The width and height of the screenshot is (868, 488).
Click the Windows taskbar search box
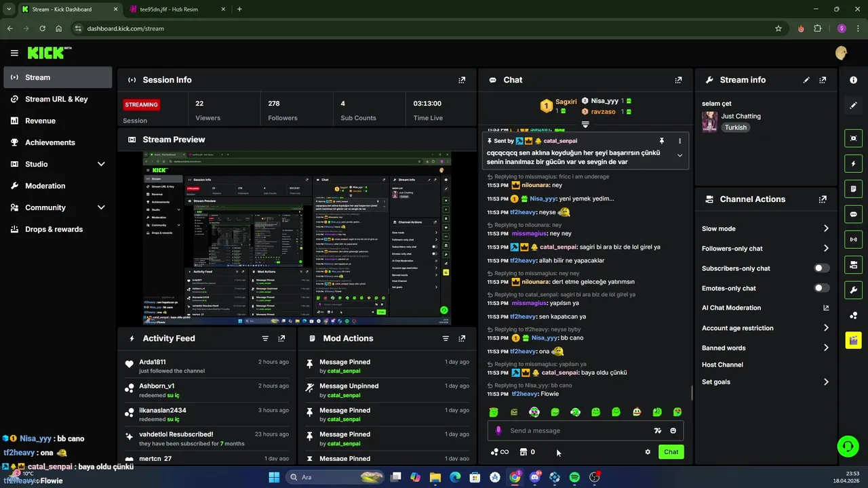tap(334, 477)
